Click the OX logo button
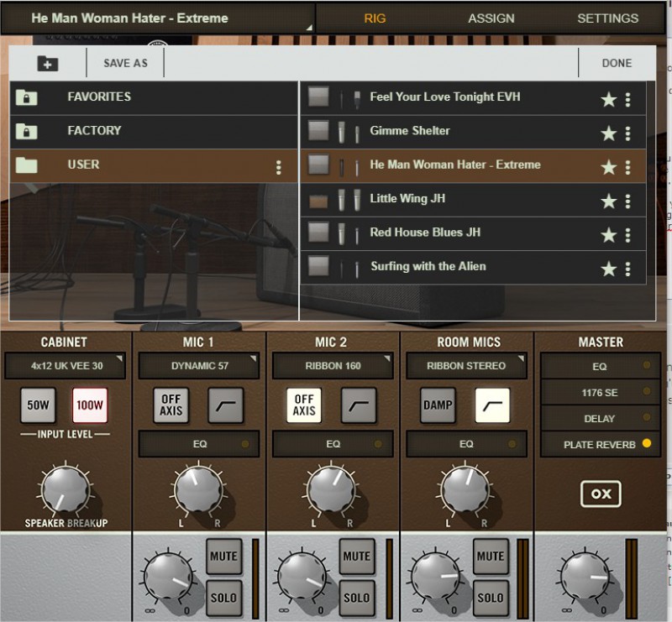 pyautogui.click(x=601, y=494)
